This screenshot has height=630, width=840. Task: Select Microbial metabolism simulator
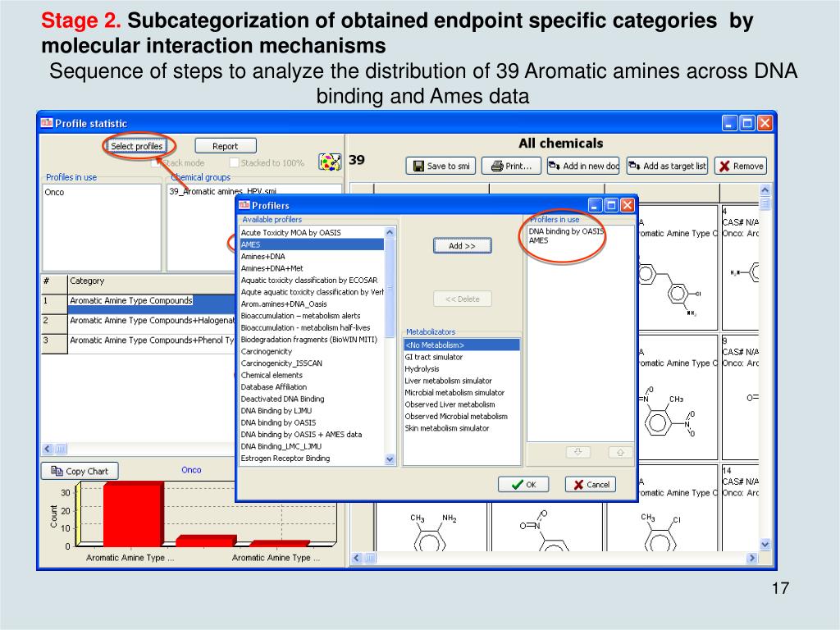click(462, 392)
